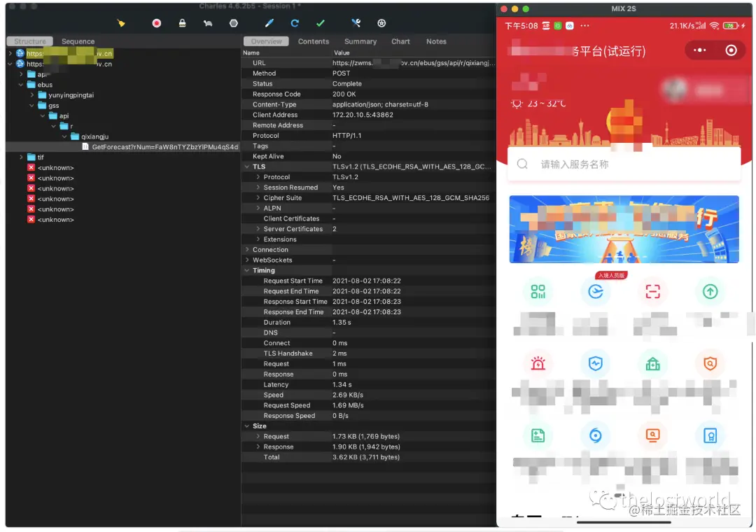Open the green hospital building icon
Viewport: 756px width, 532px height.
point(652,363)
